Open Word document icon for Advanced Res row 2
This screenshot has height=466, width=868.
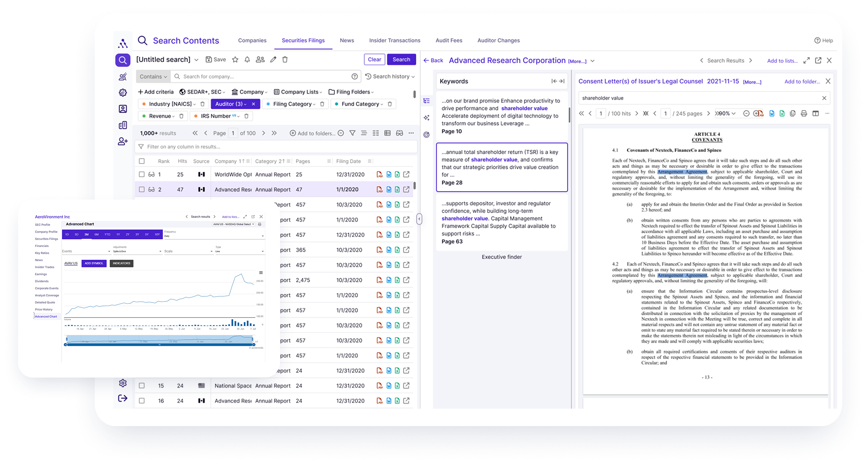point(389,190)
